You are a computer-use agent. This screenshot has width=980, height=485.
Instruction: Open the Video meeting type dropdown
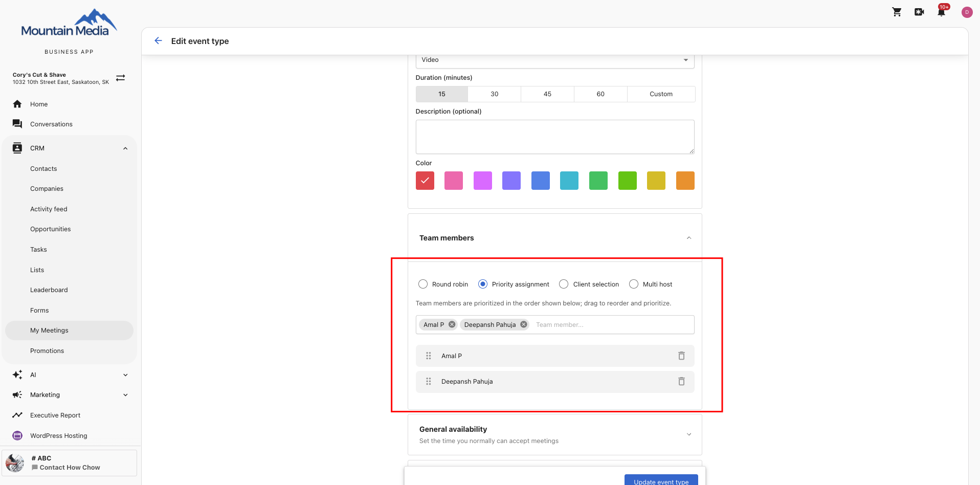pos(555,60)
